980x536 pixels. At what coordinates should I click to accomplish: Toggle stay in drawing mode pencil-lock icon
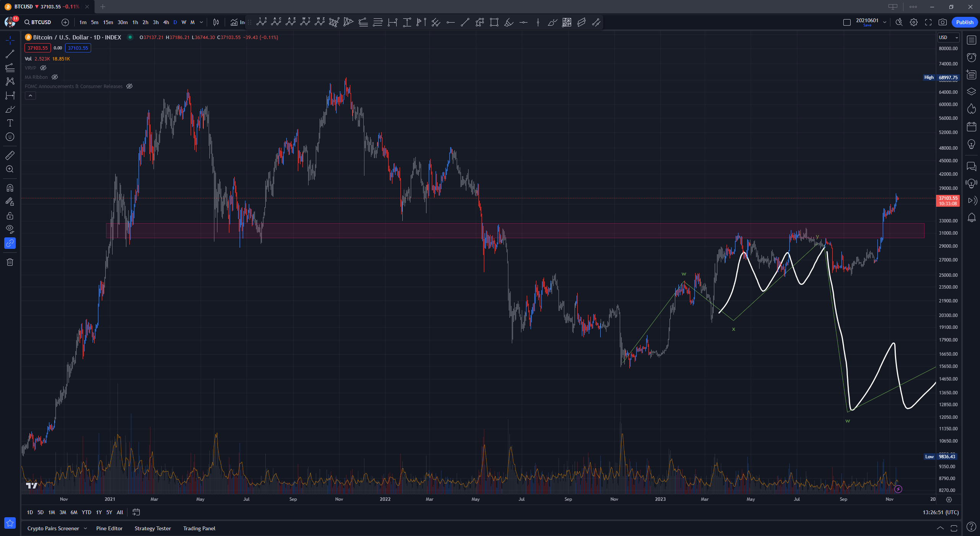click(10, 201)
